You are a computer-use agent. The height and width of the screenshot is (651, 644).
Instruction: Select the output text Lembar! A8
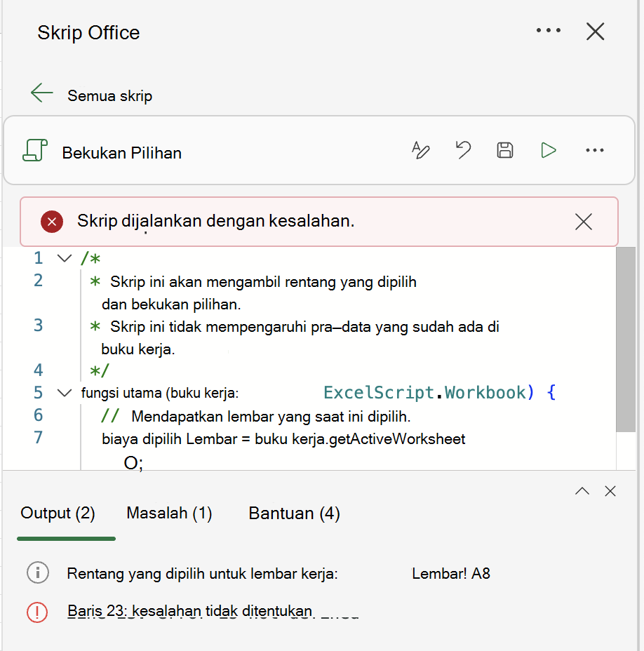pyautogui.click(x=451, y=573)
